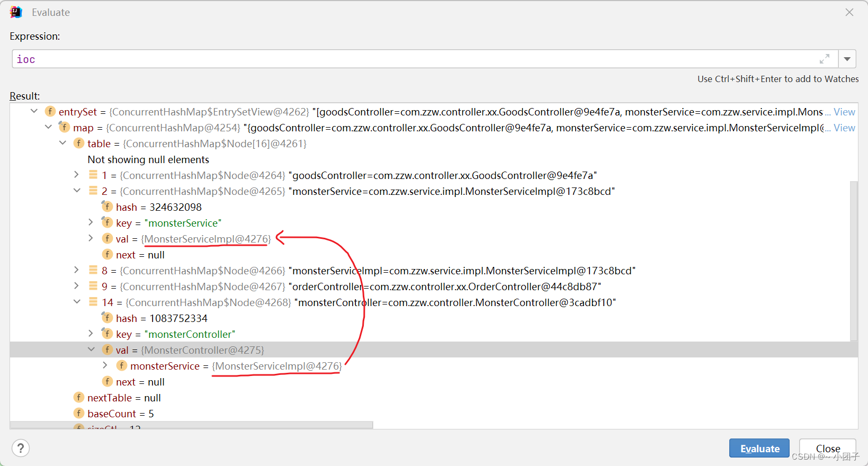Collapse val MonsterController@4275 field
Image resolution: width=868 pixels, height=466 pixels.
point(91,349)
